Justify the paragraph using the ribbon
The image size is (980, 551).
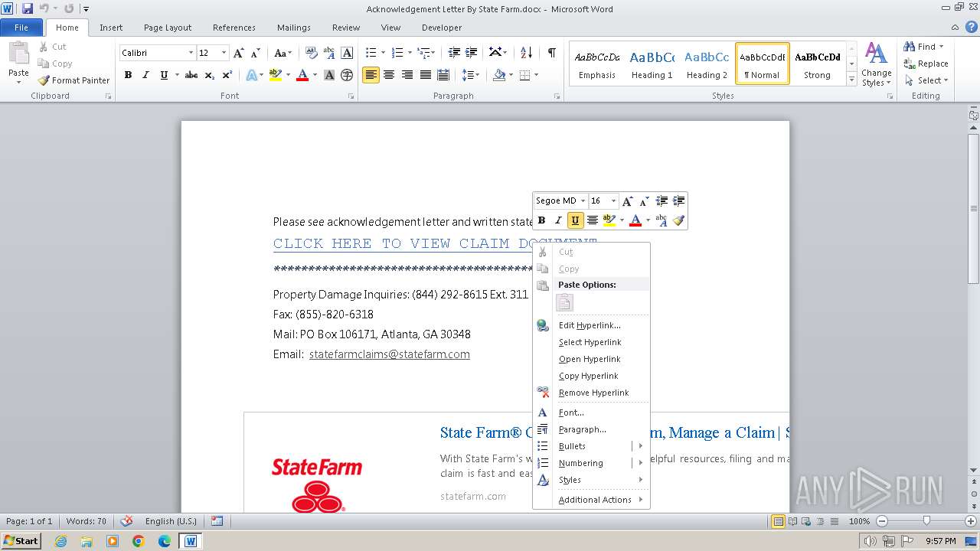point(424,75)
